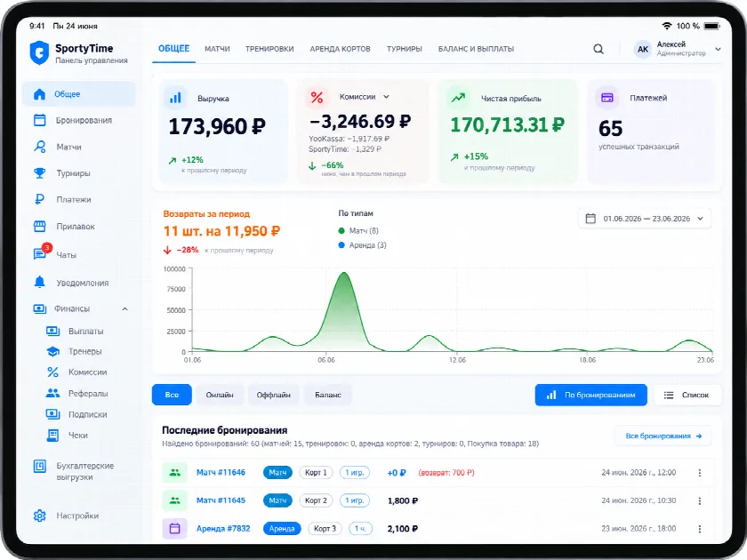Select the Онлайн filter
The height and width of the screenshot is (560, 747).
[220, 395]
